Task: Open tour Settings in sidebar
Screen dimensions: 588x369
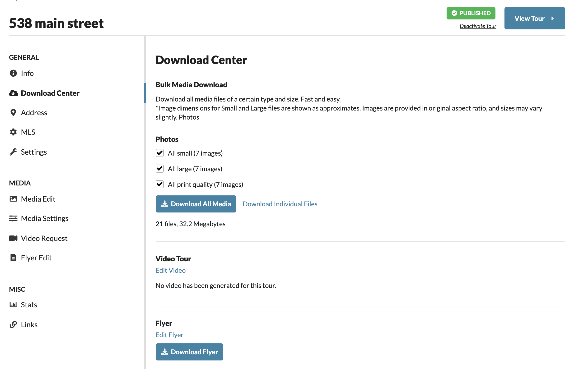Action: pos(34,152)
